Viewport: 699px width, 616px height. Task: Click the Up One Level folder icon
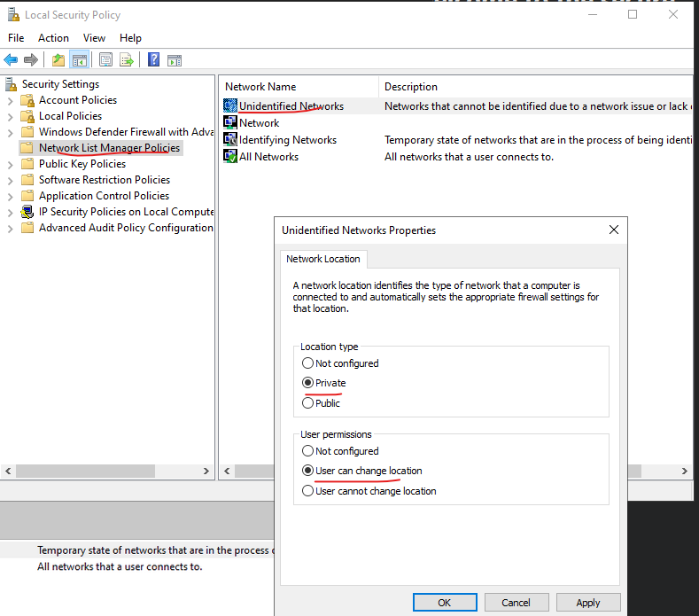(58, 60)
